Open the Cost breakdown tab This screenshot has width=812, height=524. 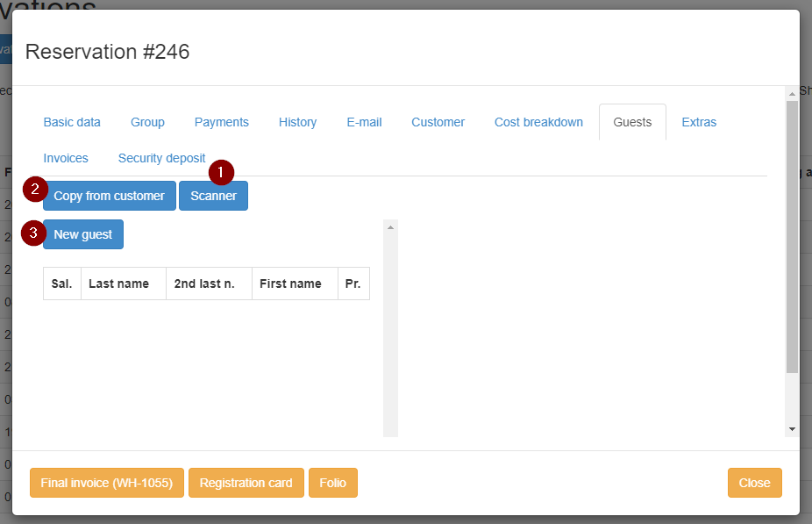538,122
